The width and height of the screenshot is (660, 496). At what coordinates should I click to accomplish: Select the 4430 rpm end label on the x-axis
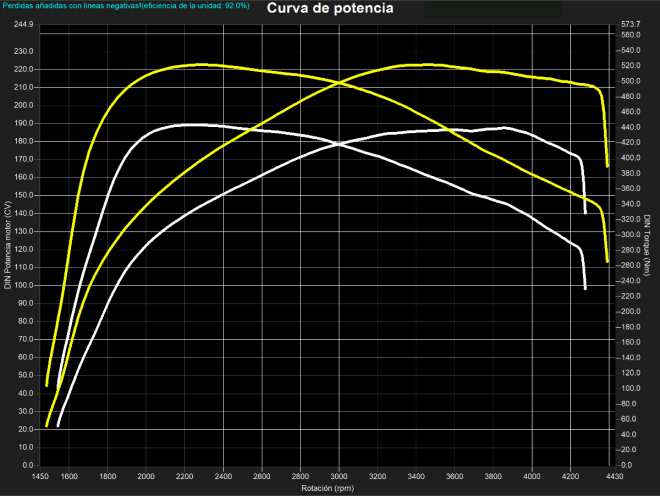(615, 477)
